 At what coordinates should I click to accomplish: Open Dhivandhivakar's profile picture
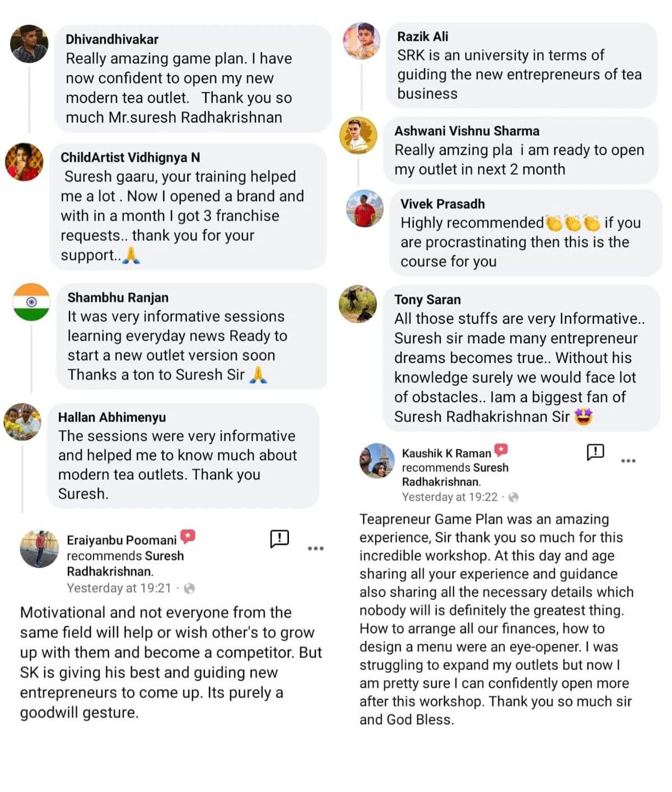click(x=29, y=44)
